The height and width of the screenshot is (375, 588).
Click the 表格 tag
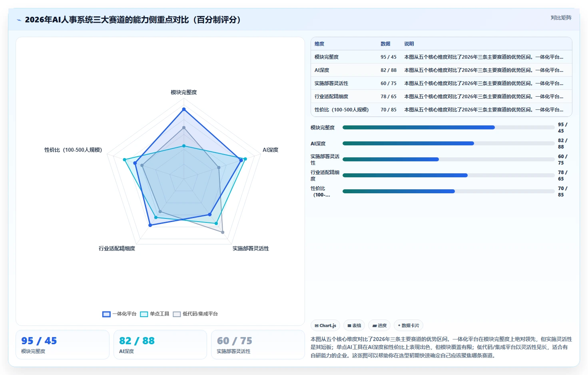click(x=354, y=325)
